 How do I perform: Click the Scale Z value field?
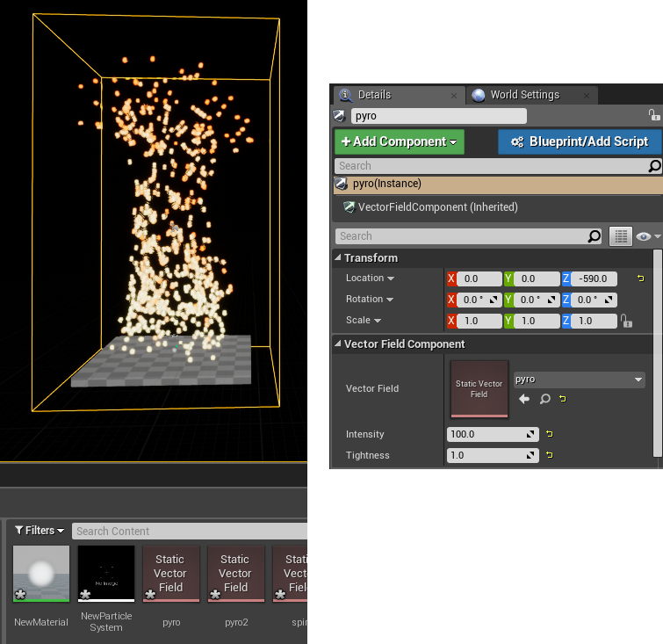point(594,321)
